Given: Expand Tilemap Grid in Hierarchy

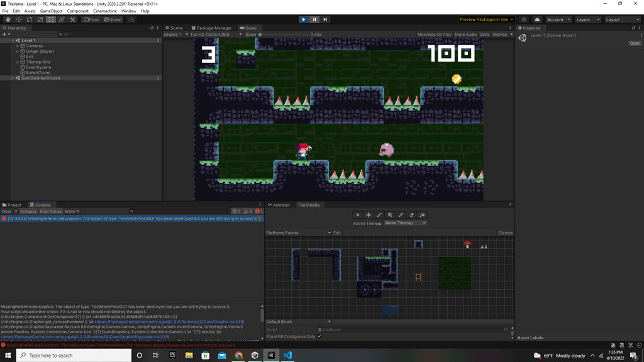Looking at the screenshot, I should 18,62.
